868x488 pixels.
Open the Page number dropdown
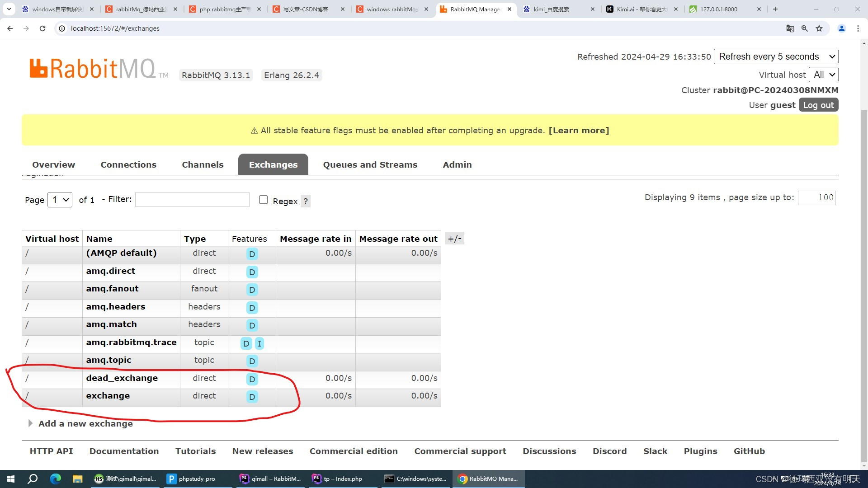point(60,200)
